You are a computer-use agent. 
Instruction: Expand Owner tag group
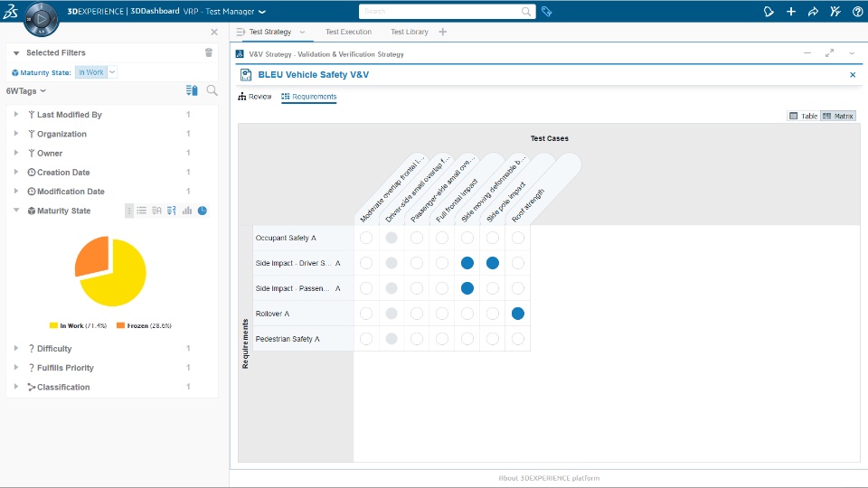16,153
